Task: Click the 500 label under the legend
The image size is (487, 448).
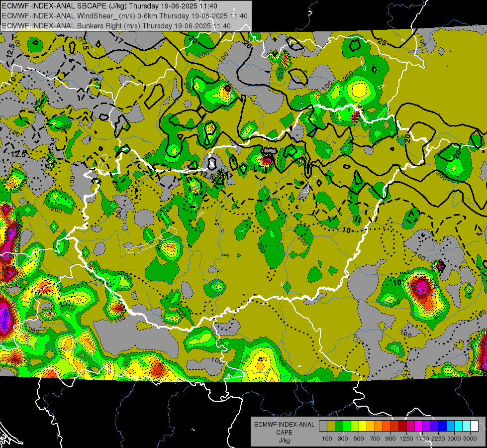Action: [x=359, y=439]
